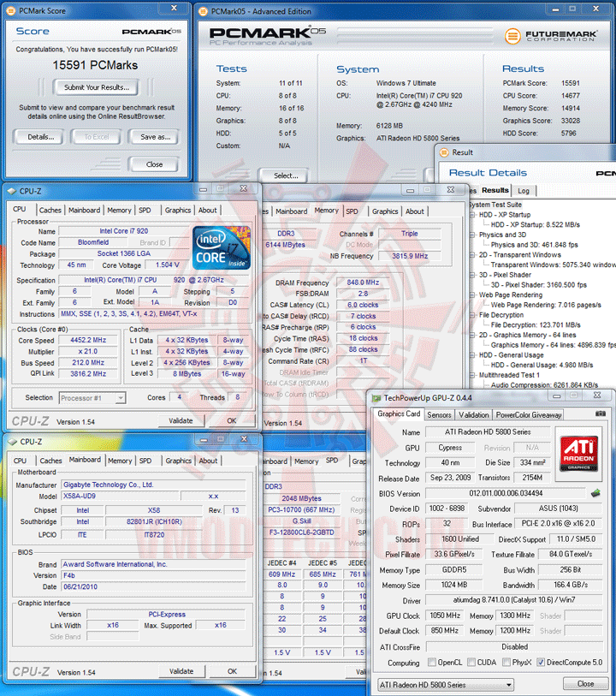Open the PowerColor Giveaway tab

(x=529, y=415)
